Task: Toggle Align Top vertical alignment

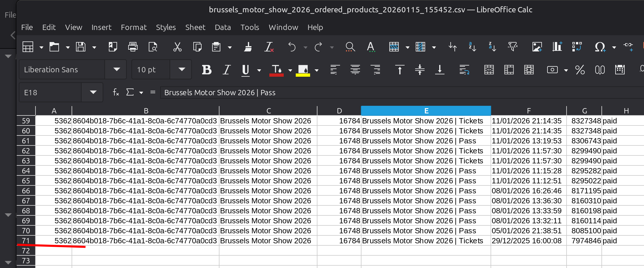Action: [x=400, y=70]
